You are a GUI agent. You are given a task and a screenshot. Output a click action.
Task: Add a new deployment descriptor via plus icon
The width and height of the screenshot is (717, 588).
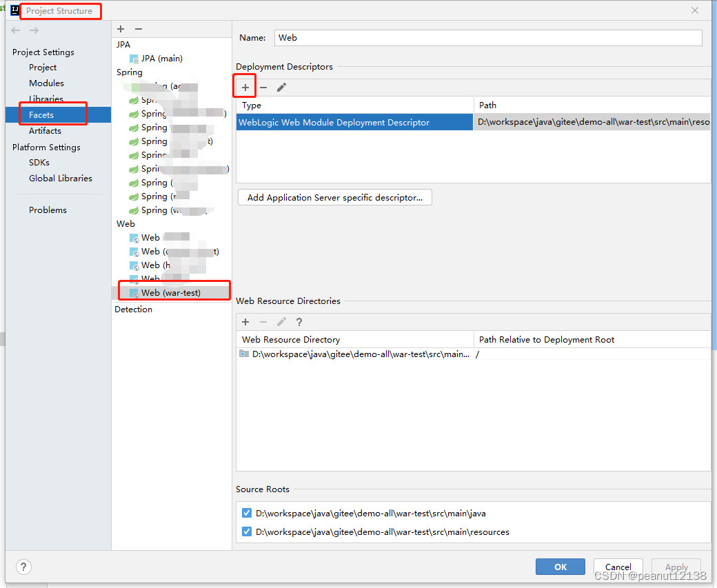click(245, 86)
